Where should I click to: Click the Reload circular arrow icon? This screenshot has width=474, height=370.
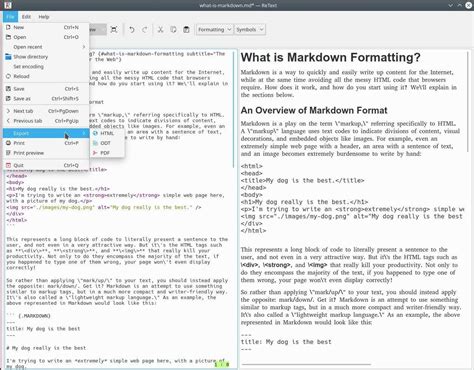click(9, 76)
